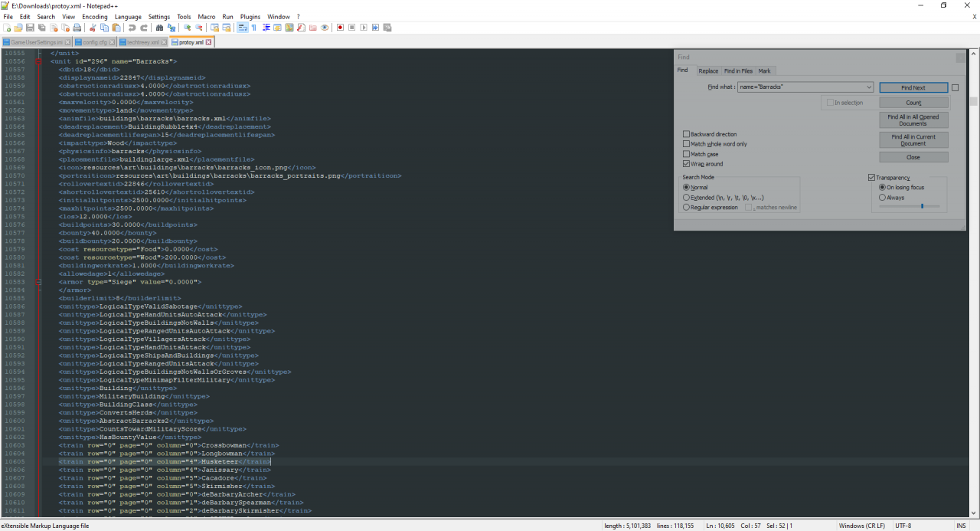980x531 pixels.
Task: Open Find using the binoculars icon
Action: pos(159,28)
